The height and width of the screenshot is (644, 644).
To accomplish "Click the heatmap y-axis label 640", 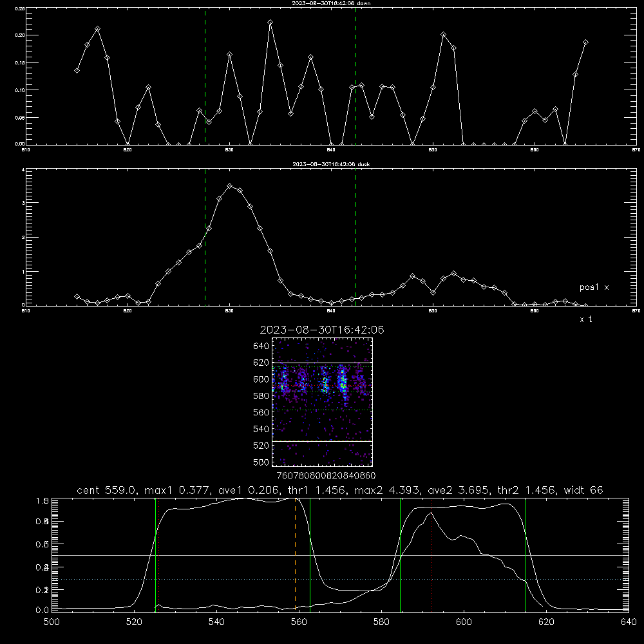I will pos(261,346).
